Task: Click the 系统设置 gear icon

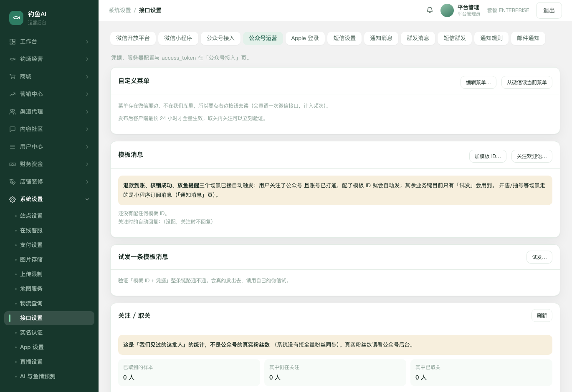Action: [x=13, y=199]
